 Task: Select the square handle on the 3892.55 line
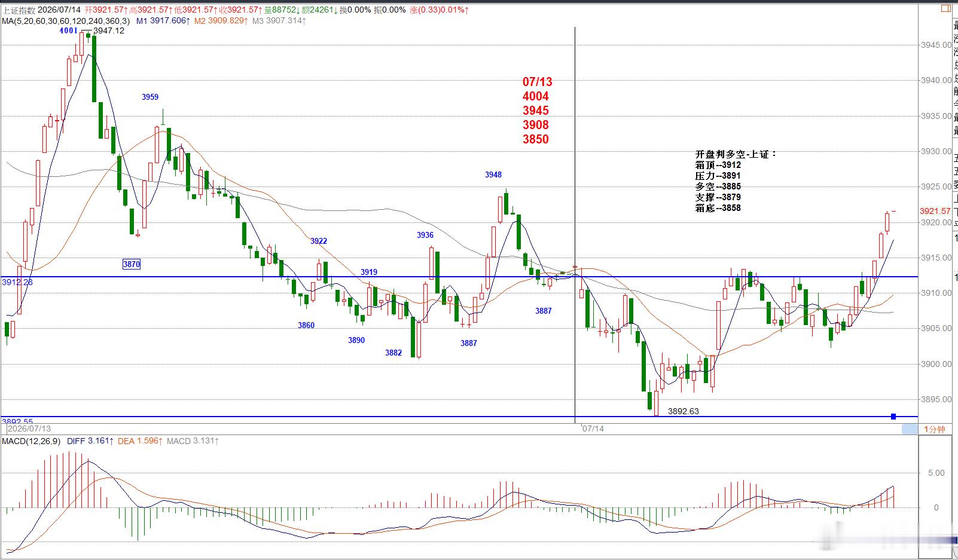tap(893, 417)
